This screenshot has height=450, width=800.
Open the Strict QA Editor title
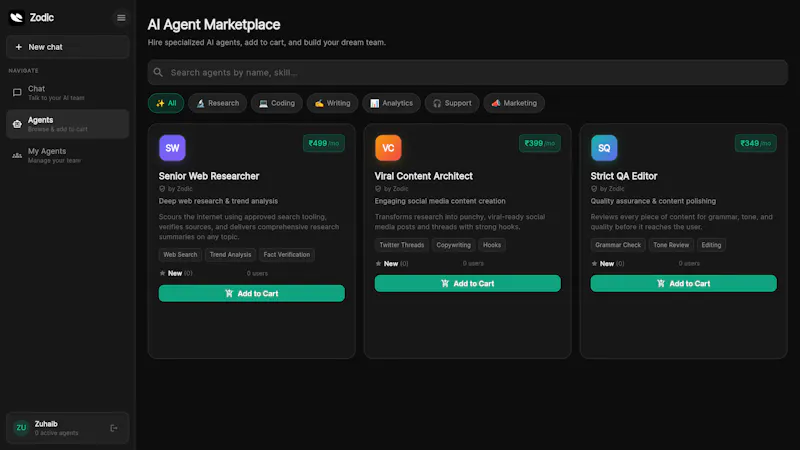coord(623,176)
